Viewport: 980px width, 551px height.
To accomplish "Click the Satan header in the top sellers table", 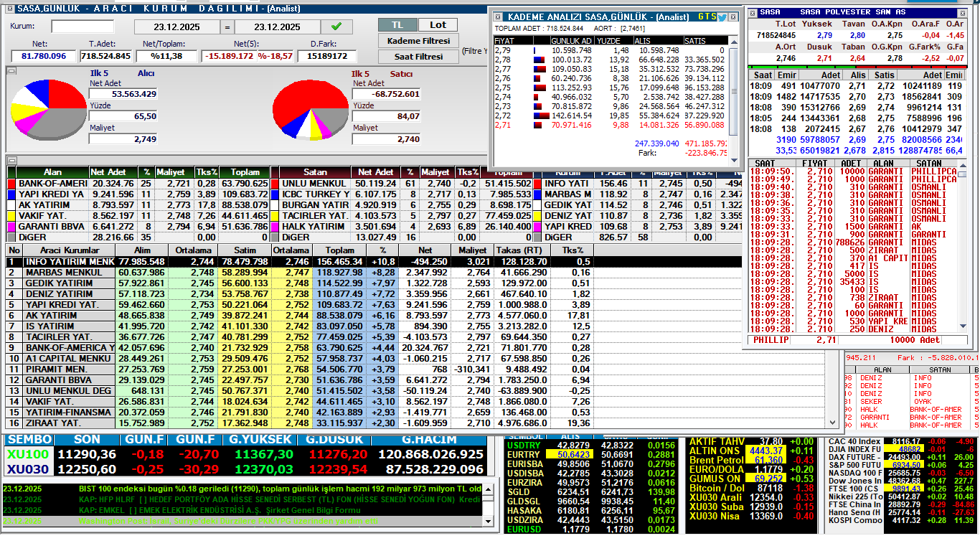I will [316, 172].
